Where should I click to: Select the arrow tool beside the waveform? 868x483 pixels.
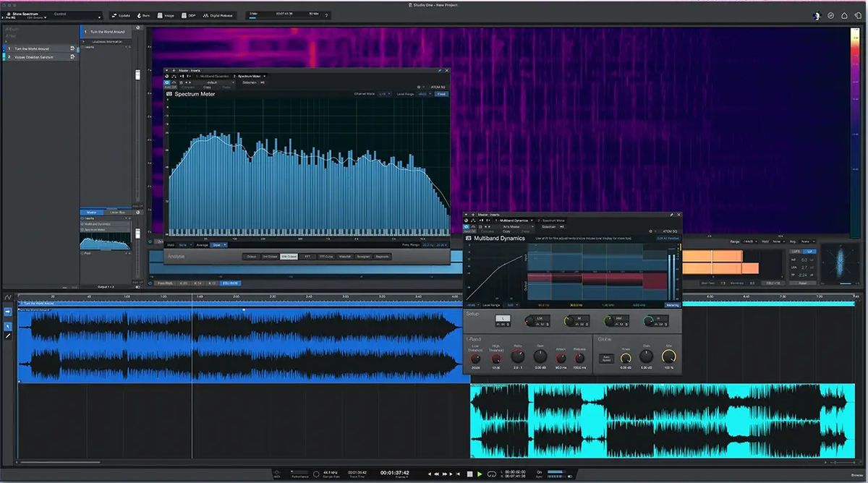pyautogui.click(x=8, y=327)
